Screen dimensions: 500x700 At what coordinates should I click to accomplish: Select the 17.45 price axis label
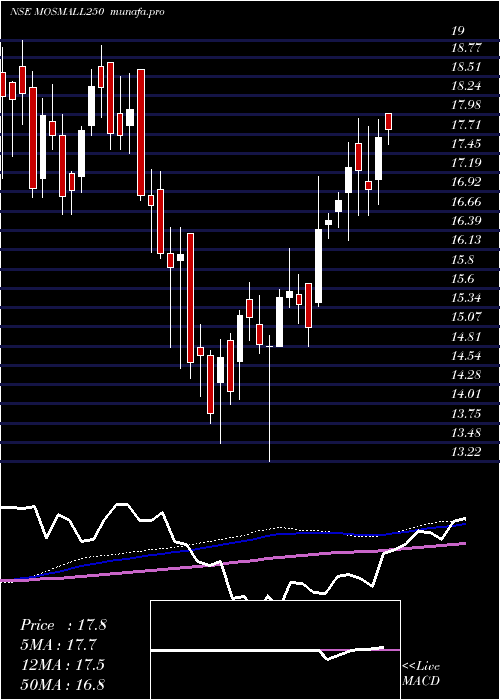(x=466, y=143)
